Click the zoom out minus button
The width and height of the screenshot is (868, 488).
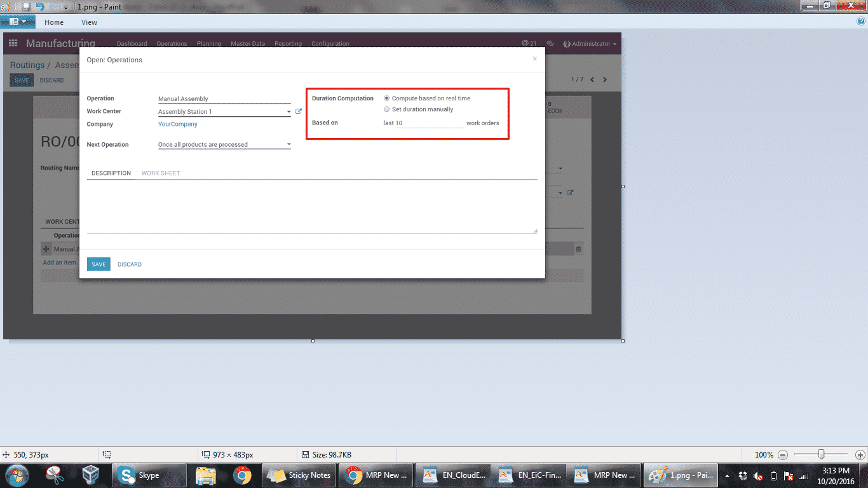click(783, 455)
